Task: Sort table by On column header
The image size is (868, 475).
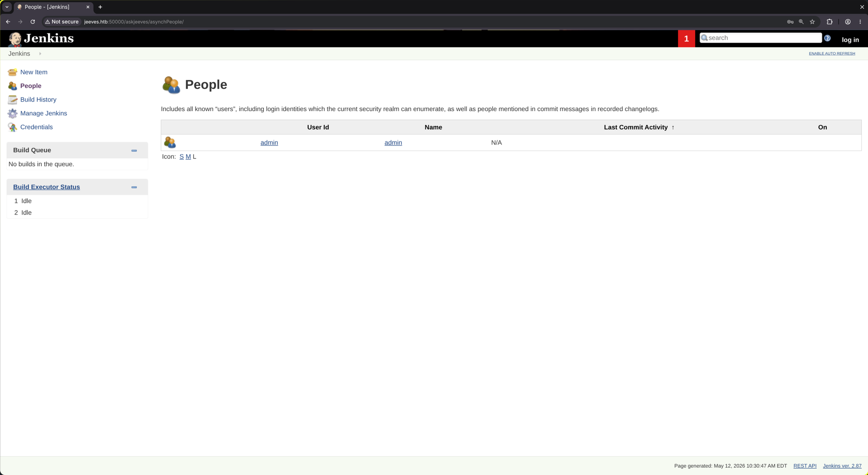Action: pos(822,127)
